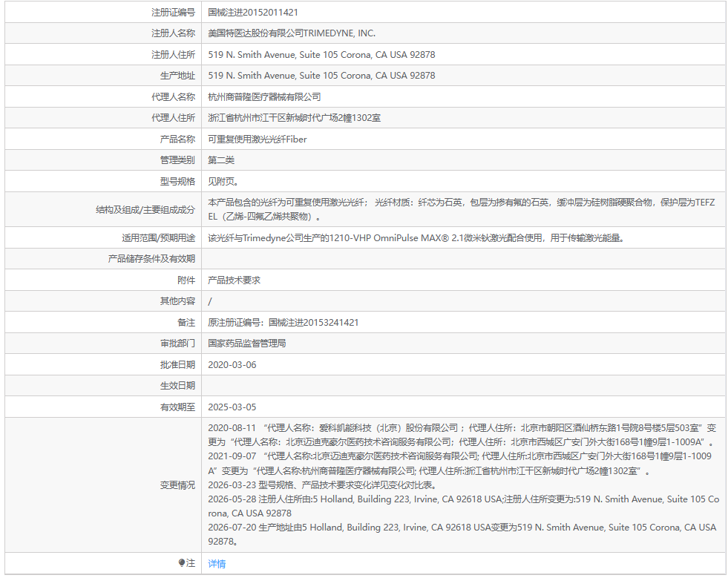Select the 2026-05-28 注册人住所 change entry

pos(463,506)
